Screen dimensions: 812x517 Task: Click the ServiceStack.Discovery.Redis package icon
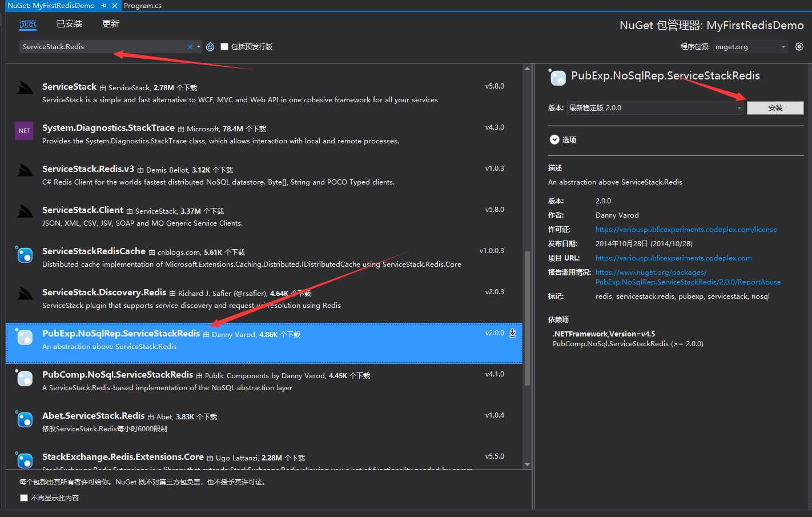(x=25, y=295)
